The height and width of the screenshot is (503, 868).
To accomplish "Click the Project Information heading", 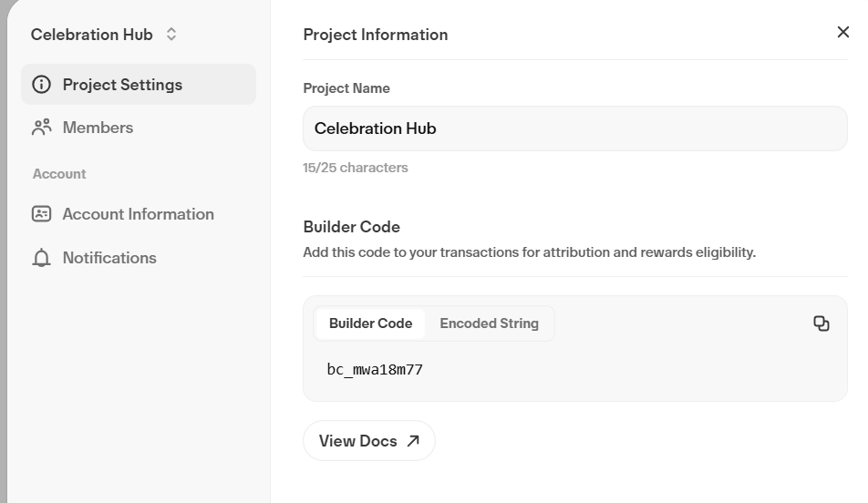I will pyautogui.click(x=376, y=35).
